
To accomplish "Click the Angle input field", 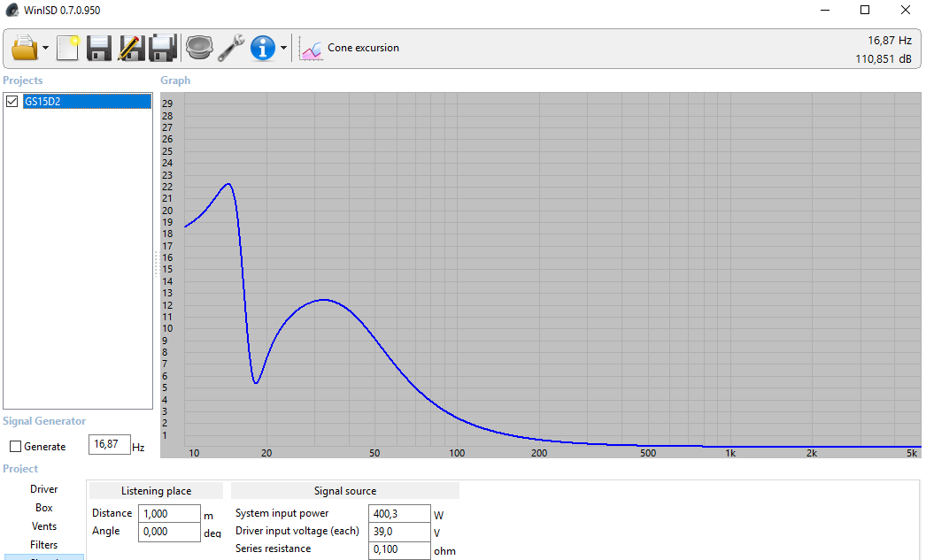I will (x=169, y=532).
